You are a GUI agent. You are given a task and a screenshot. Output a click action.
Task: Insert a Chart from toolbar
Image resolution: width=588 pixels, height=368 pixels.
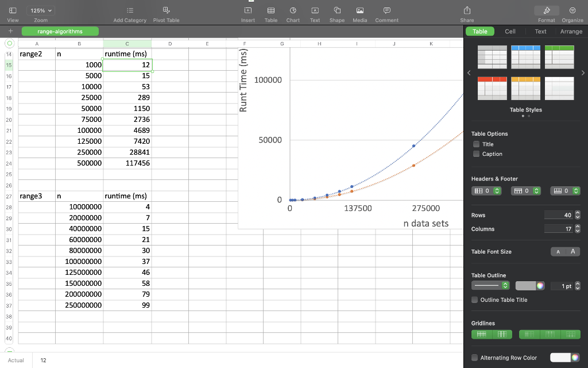tap(293, 10)
